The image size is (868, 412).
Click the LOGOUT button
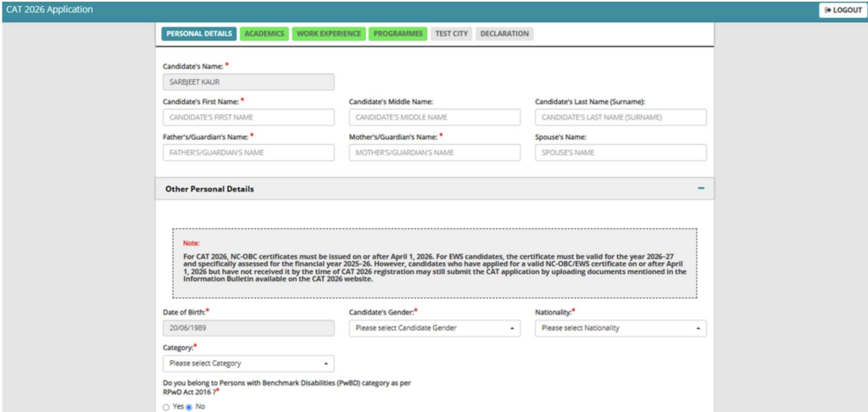pos(842,10)
